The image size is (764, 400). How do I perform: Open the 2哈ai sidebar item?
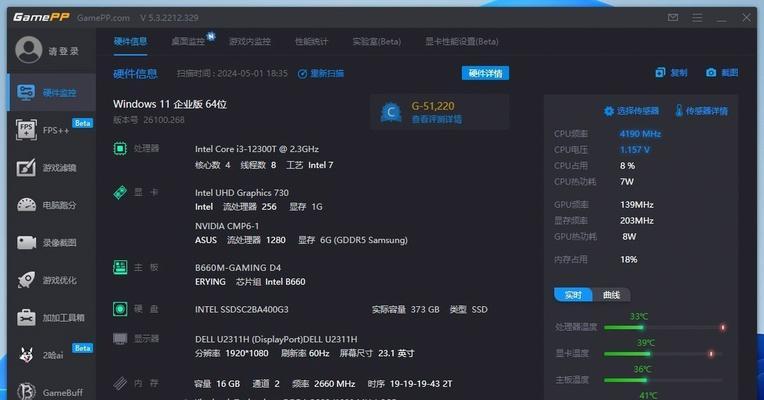tap(52, 355)
